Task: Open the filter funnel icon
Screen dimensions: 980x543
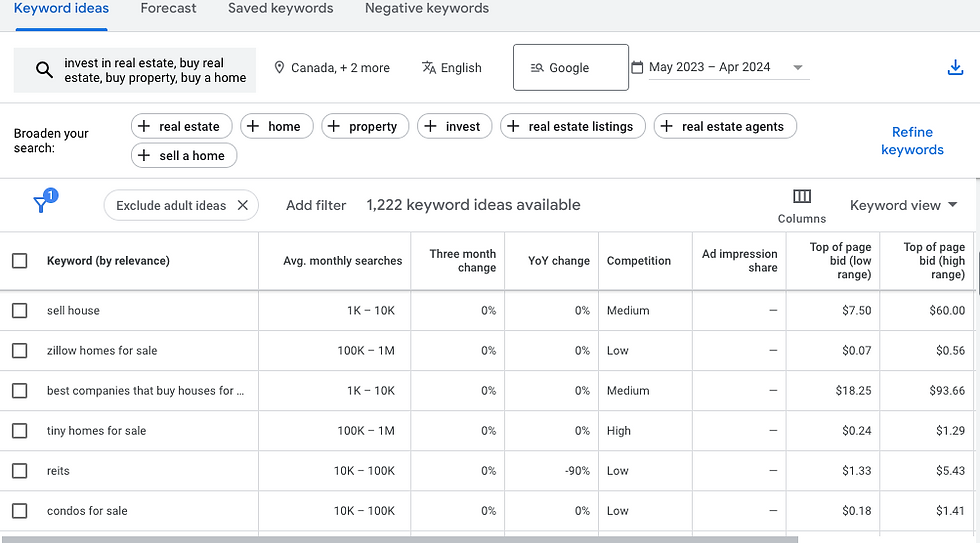Action: click(41, 204)
